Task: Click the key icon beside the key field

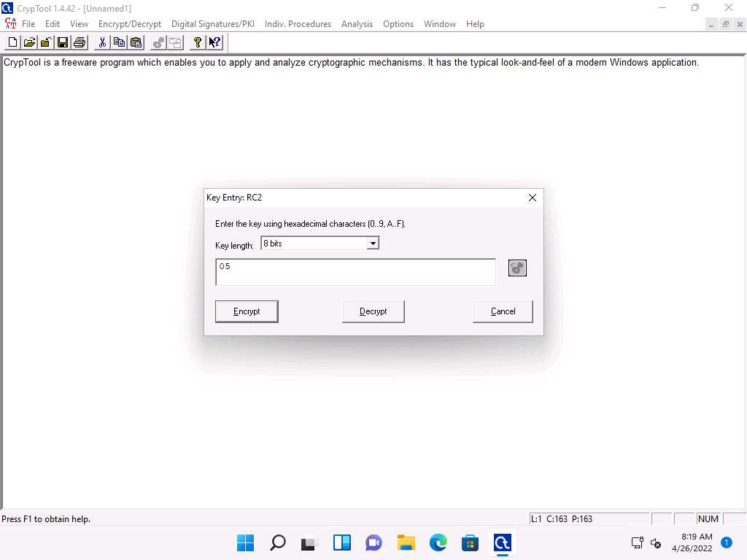Action: (x=517, y=268)
